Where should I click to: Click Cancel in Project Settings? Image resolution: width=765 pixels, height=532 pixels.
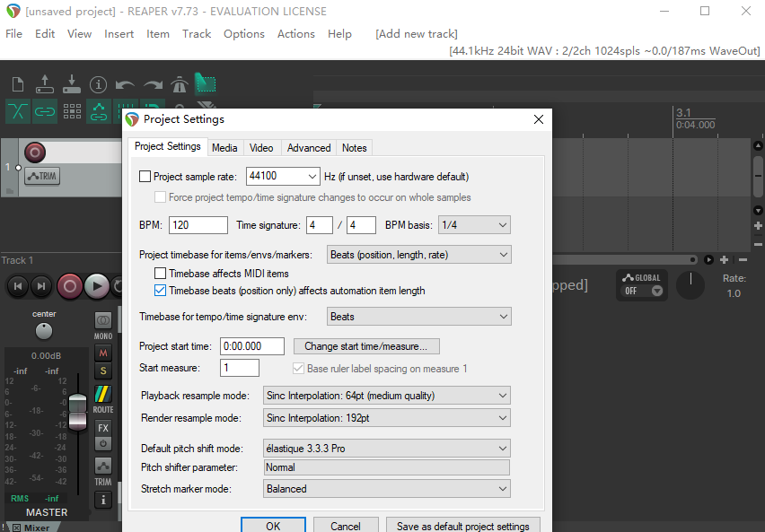[346, 526]
